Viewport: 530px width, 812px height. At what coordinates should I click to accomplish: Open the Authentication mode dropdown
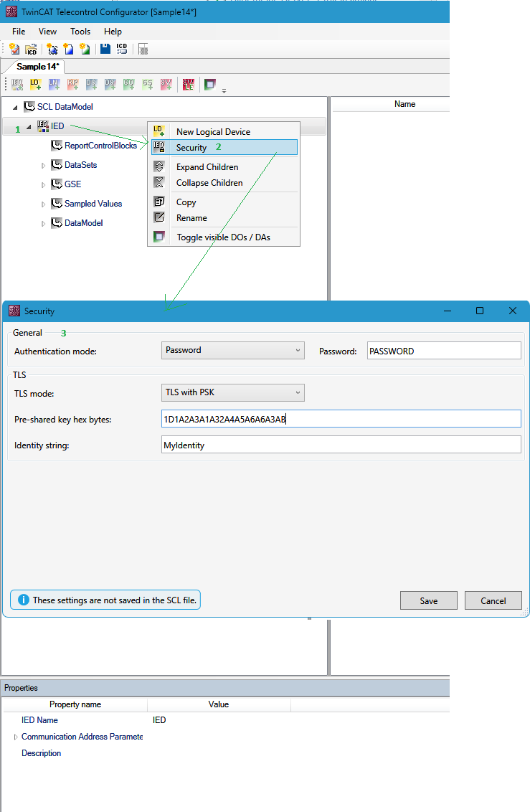[233, 351]
